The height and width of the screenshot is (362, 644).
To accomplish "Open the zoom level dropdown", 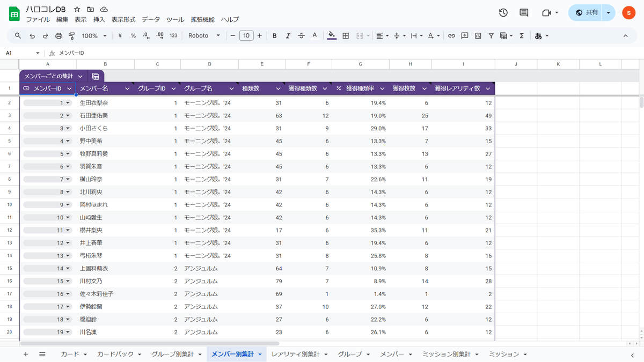I will tap(94, 36).
